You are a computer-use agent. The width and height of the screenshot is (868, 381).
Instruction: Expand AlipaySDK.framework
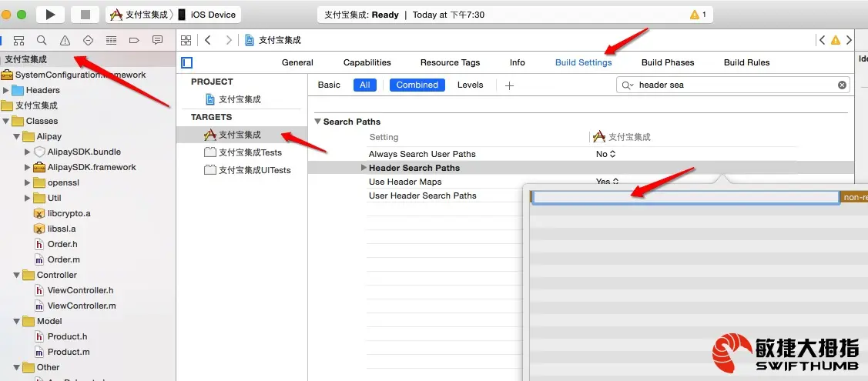pos(28,167)
